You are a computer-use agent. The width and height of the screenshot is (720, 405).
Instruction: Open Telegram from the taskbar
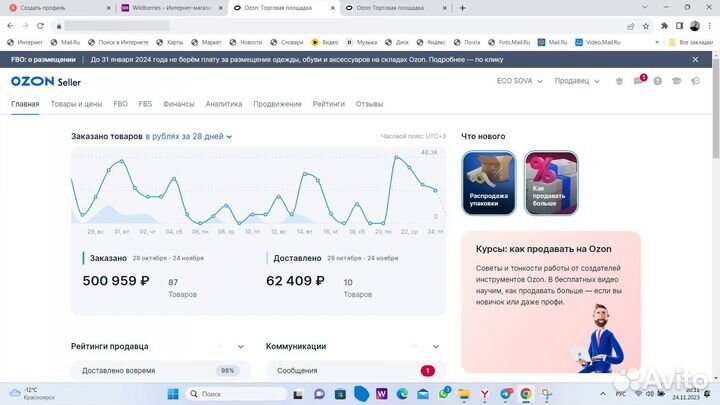pyautogui.click(x=506, y=394)
